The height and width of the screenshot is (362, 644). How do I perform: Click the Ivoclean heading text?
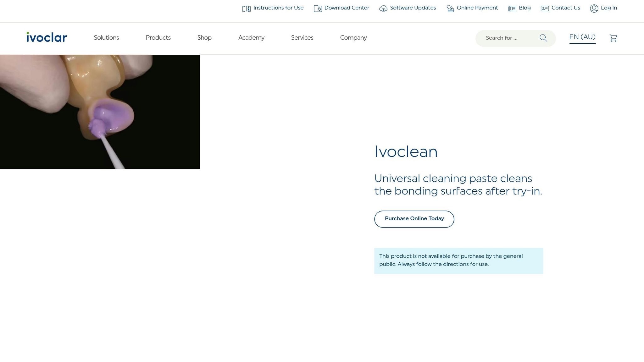coord(406,152)
